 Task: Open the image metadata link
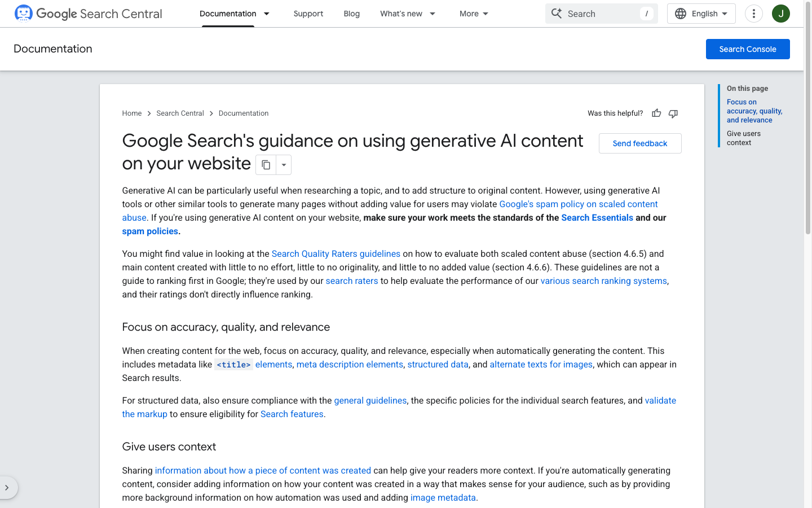tap(443, 498)
